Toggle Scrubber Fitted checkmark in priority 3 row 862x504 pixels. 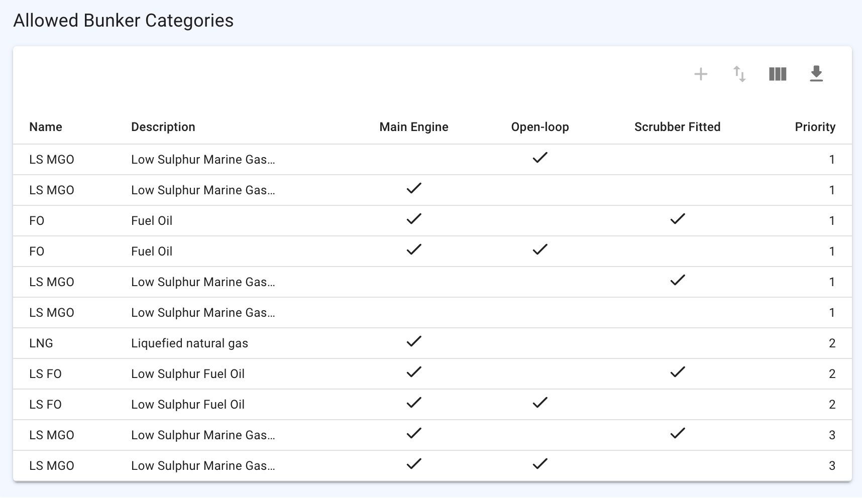[x=678, y=434]
